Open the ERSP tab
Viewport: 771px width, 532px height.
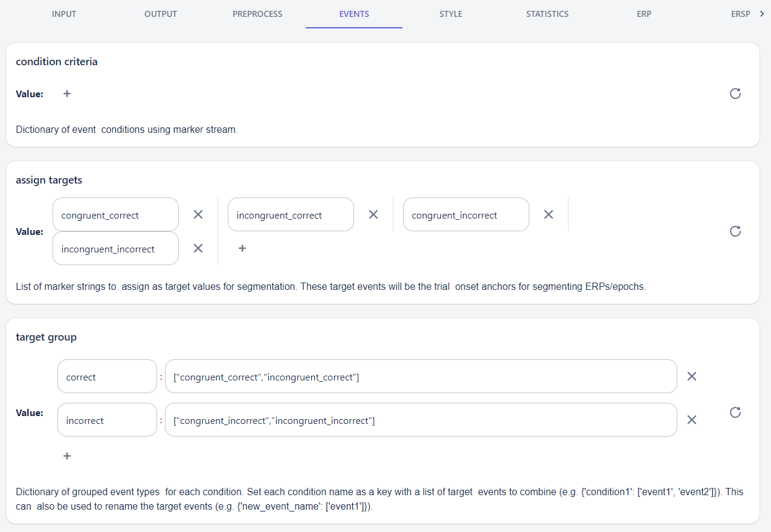pos(740,14)
